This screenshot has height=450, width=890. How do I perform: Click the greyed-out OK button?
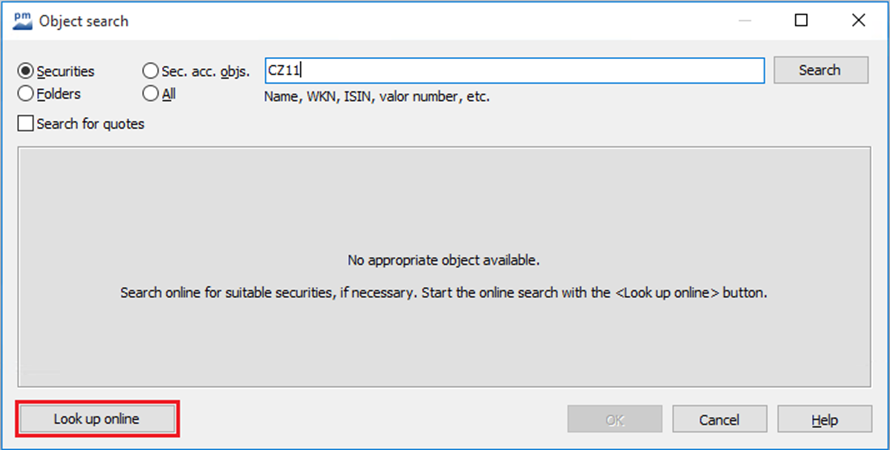click(614, 419)
